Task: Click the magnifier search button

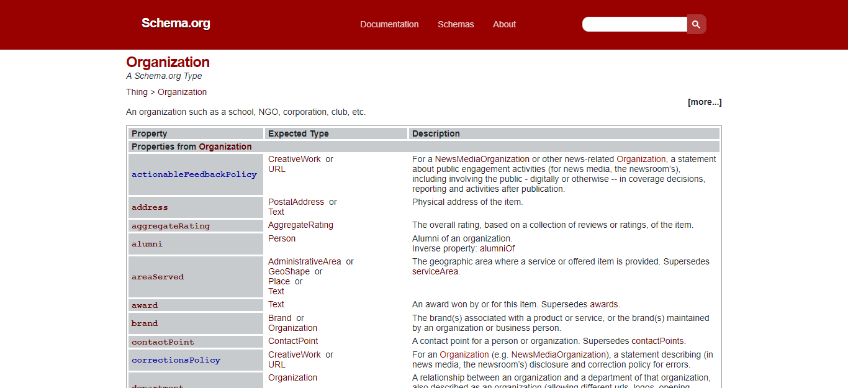Action: (696, 24)
